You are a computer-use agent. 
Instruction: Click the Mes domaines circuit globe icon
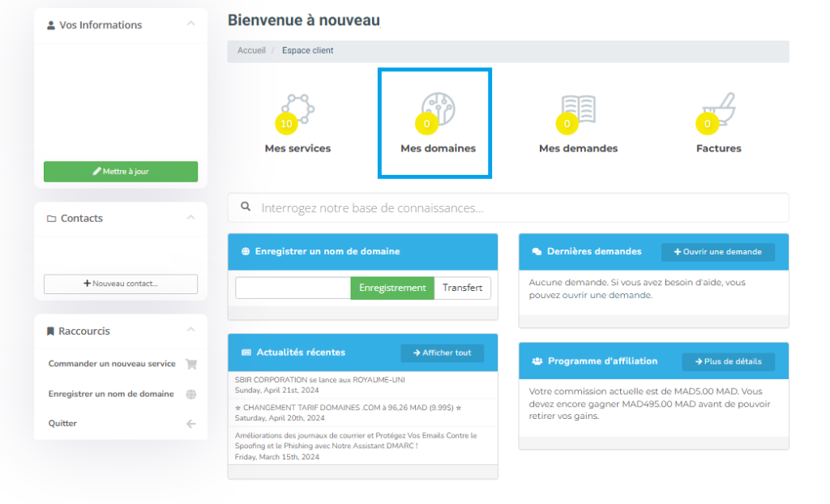point(438,109)
